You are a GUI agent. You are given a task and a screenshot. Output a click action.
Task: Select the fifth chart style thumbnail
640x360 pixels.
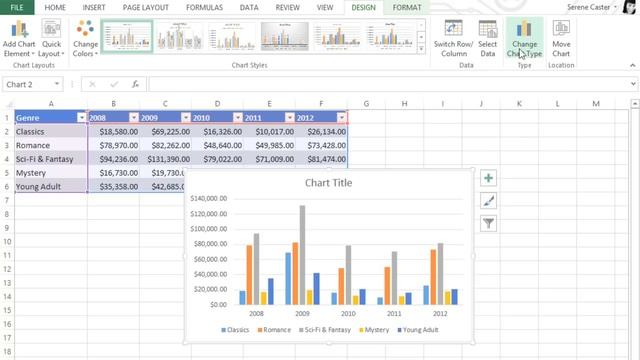338,37
